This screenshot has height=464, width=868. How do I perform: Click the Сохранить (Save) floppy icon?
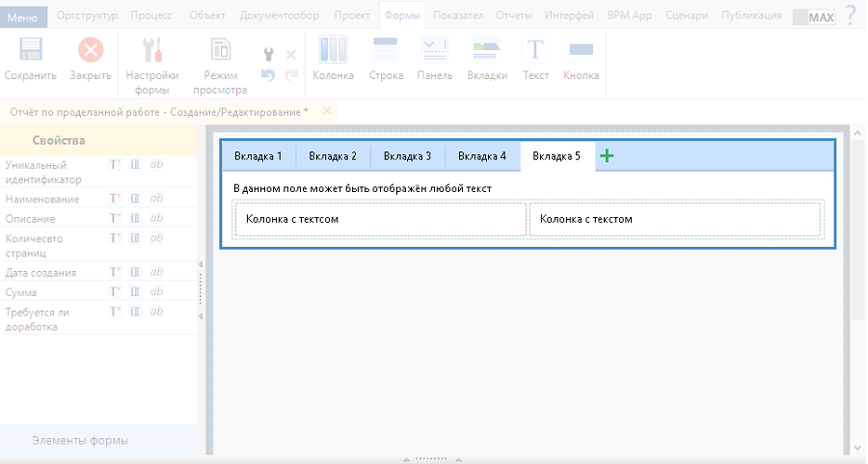(x=31, y=52)
